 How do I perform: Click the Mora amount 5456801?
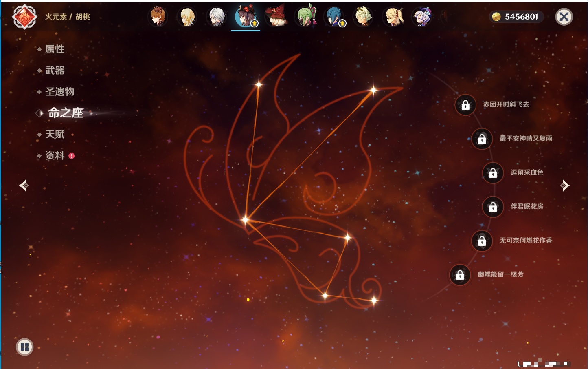(x=522, y=17)
